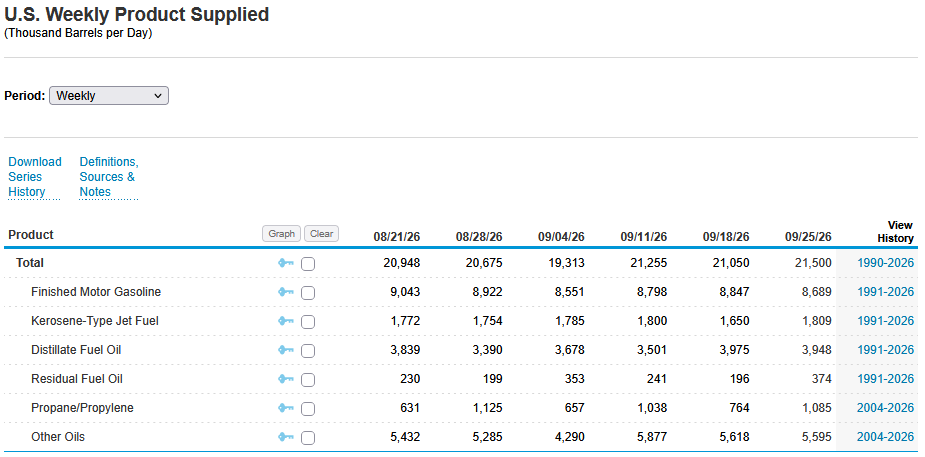Click the Other Oils value 4,290
Viewport: 925px width, 457px height.
pyautogui.click(x=569, y=437)
